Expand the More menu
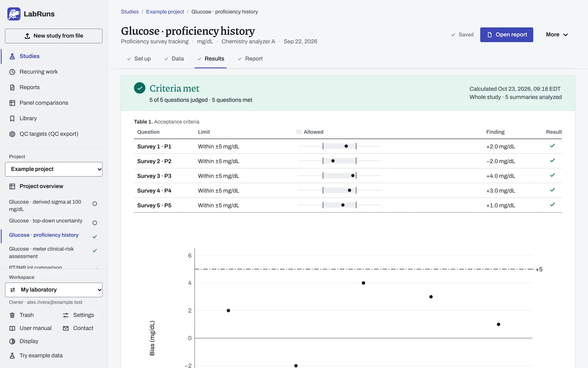 (557, 35)
